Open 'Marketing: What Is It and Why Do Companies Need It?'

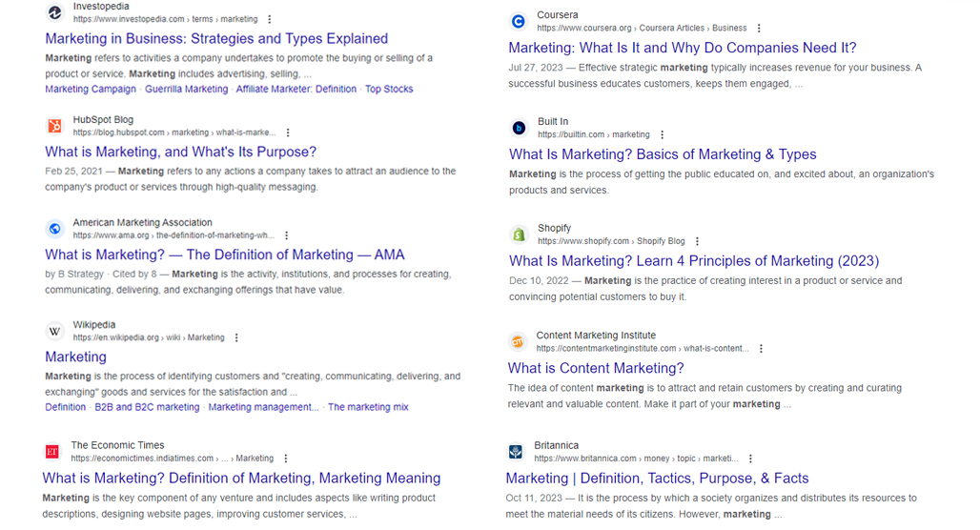(683, 48)
